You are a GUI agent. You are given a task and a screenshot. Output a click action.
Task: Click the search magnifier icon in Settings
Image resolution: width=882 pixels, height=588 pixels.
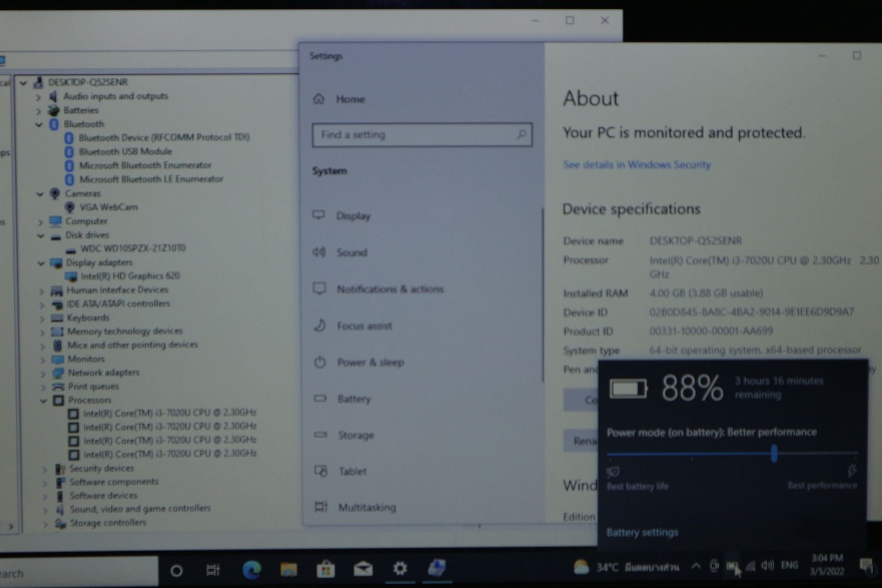(521, 134)
